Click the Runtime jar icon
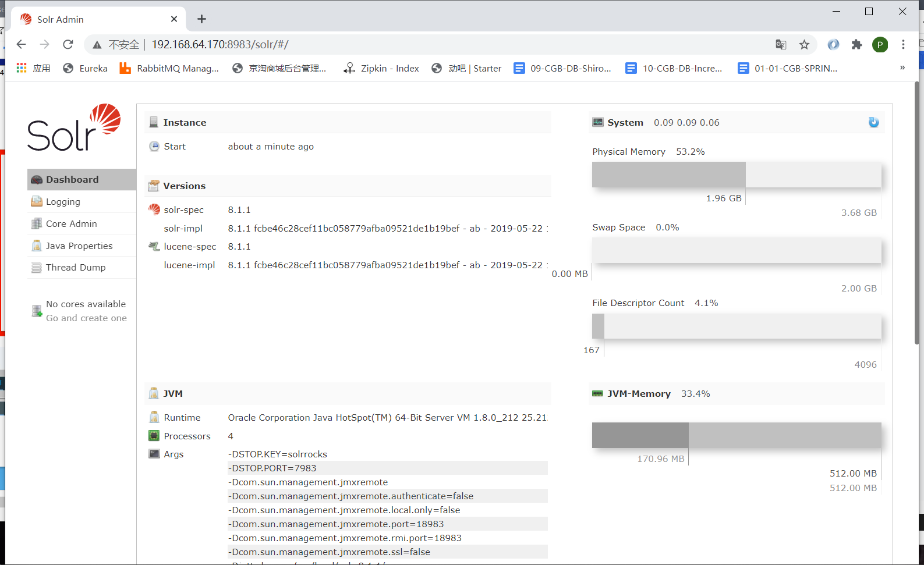The width and height of the screenshot is (924, 565). click(x=154, y=417)
